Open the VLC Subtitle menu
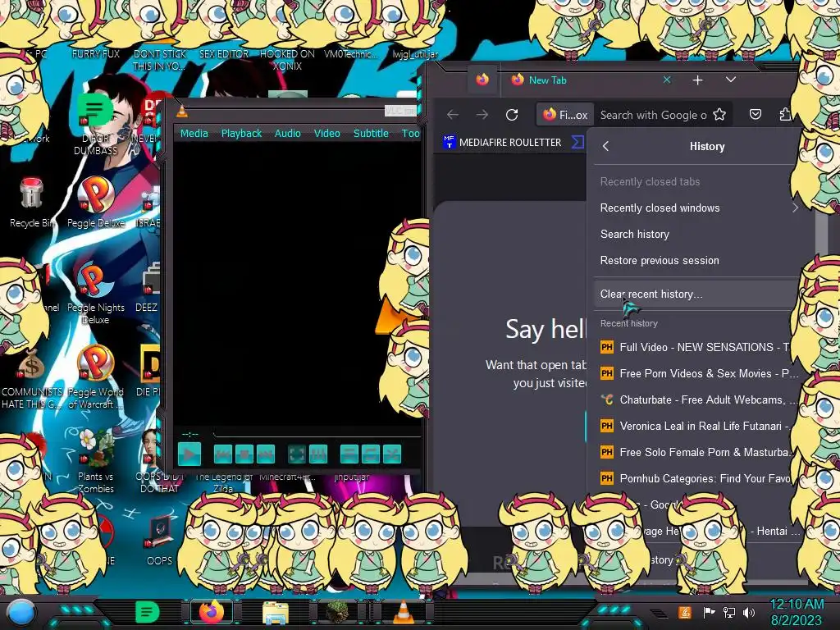Screen dimensions: 840x630 (371, 134)
